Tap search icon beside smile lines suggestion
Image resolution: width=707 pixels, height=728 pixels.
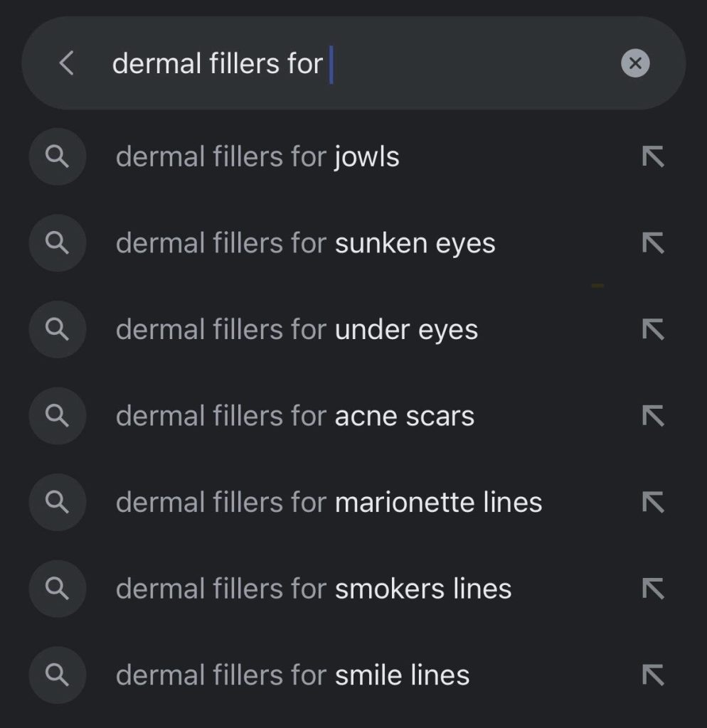tap(58, 675)
